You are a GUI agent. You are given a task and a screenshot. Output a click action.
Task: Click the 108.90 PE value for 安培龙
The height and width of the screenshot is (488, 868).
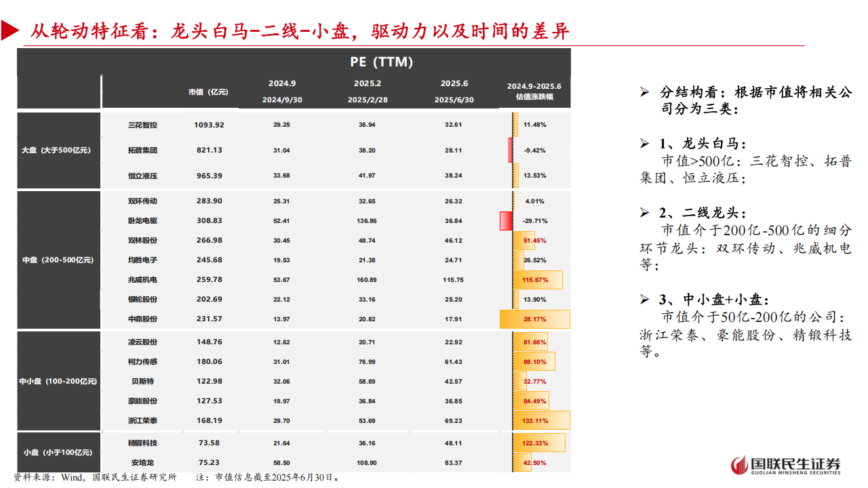tap(368, 463)
